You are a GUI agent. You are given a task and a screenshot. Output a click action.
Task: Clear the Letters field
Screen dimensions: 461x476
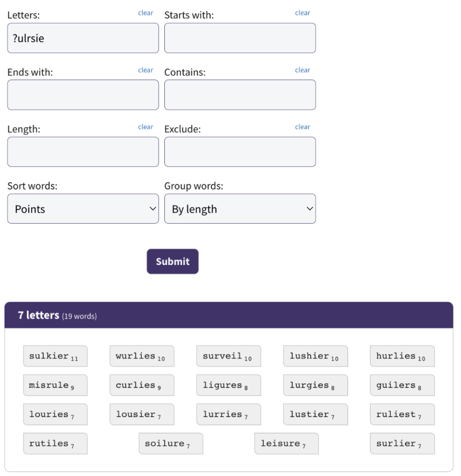coord(146,13)
